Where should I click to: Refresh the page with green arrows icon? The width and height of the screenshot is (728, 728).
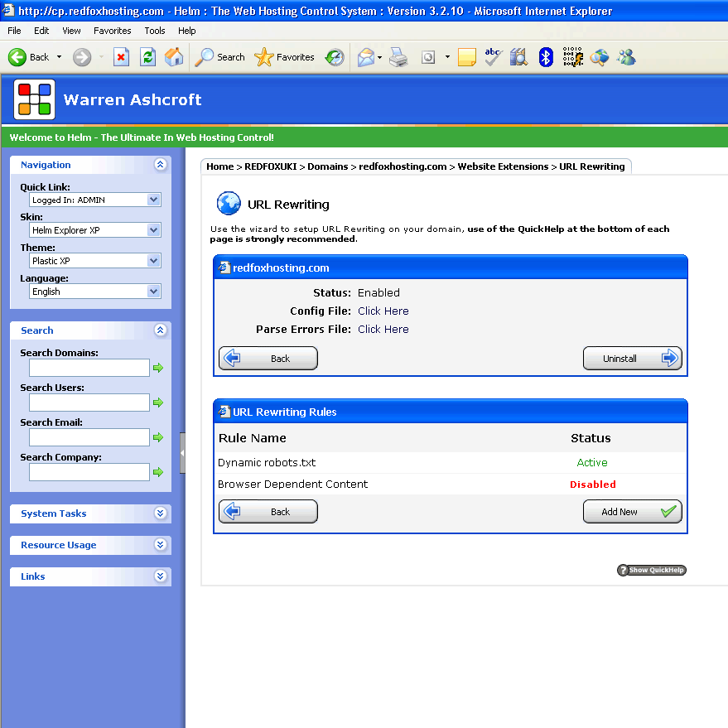(x=147, y=58)
